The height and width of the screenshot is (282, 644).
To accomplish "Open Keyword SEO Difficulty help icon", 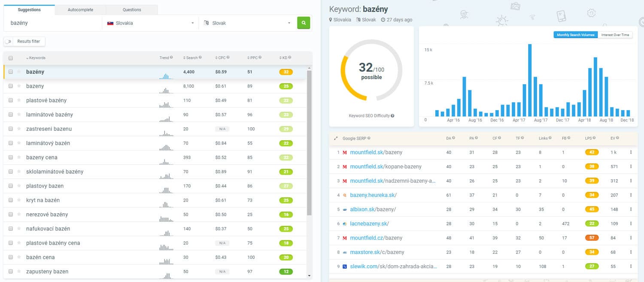I will click(x=392, y=116).
